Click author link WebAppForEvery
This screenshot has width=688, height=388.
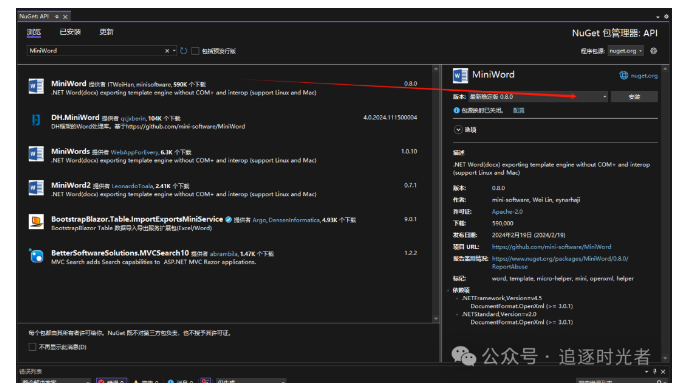pos(134,152)
